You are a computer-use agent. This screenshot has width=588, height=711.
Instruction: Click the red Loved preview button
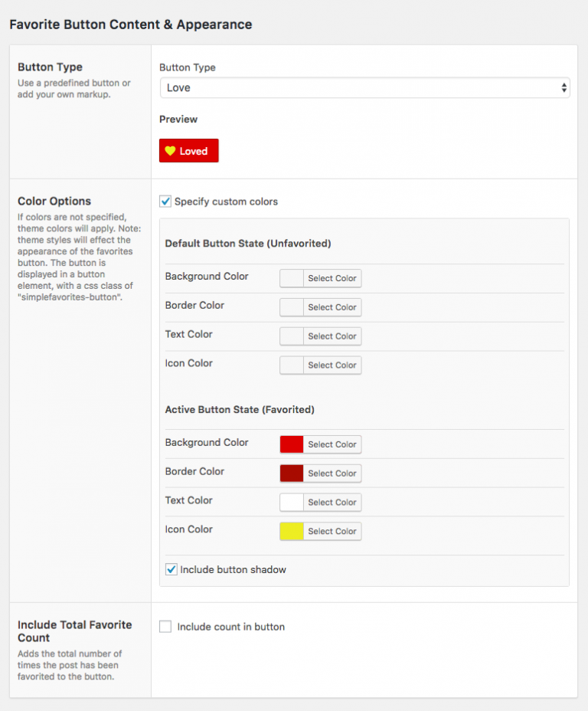point(188,150)
